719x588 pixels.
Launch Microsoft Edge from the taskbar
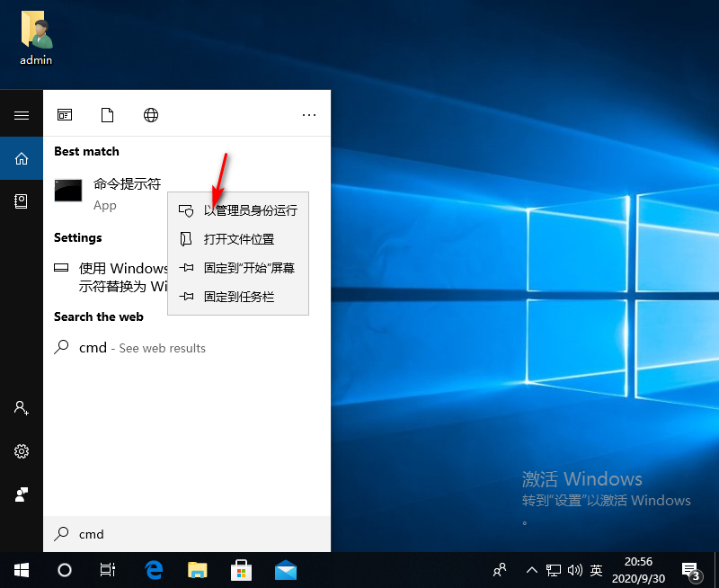pos(153,569)
